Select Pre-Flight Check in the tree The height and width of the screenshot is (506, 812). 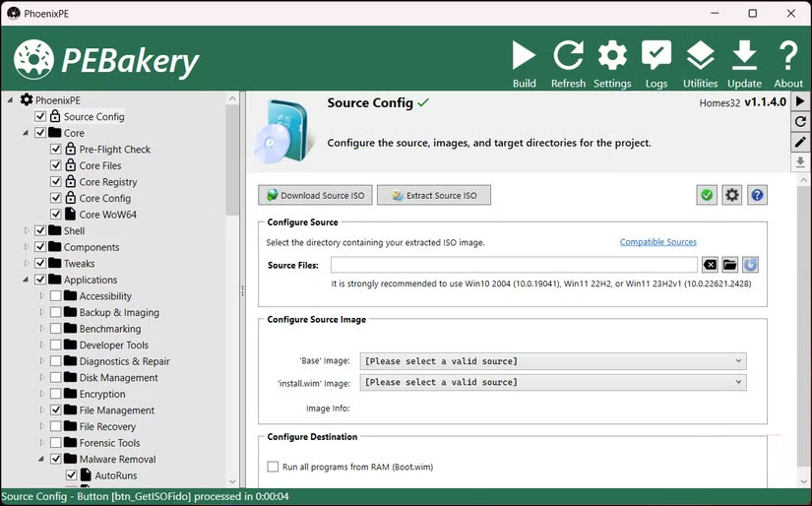[114, 150]
